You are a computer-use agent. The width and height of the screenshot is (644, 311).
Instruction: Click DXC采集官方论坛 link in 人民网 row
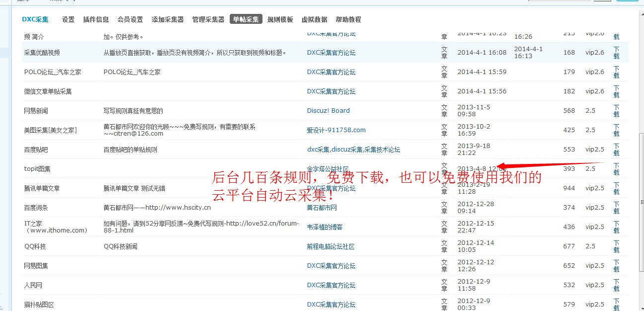pyautogui.click(x=331, y=285)
